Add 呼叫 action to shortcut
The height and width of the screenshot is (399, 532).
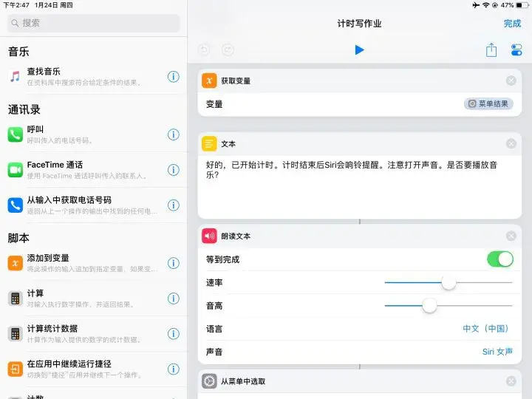tap(94, 134)
